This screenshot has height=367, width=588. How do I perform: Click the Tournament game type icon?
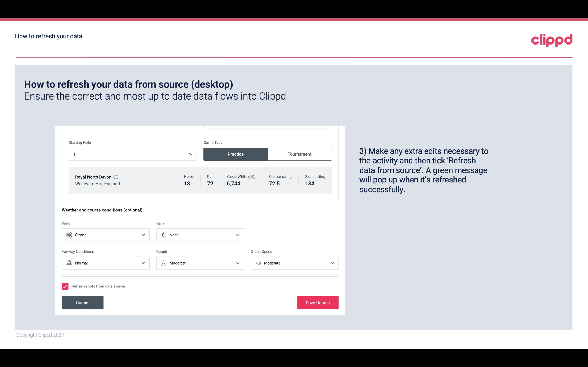299,154
